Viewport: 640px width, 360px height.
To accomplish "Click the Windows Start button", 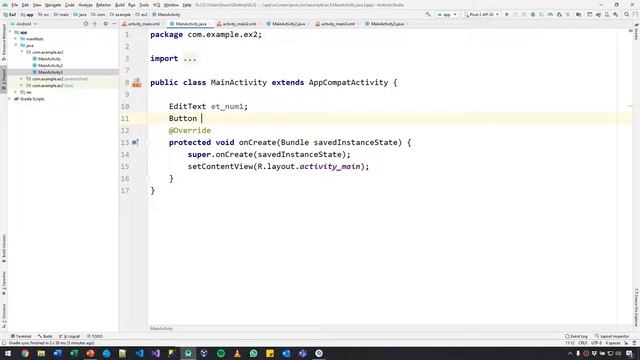I will coord(8,353).
